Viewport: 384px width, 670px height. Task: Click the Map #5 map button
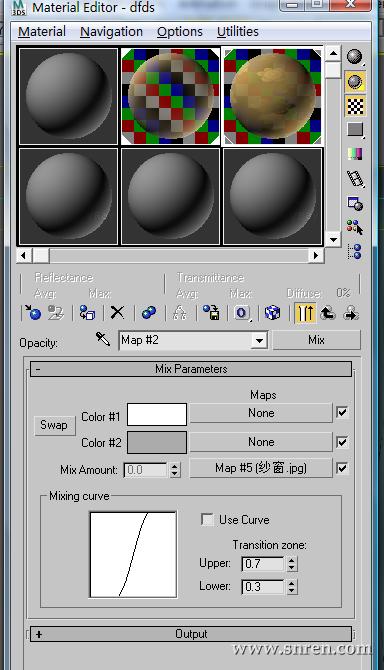pyautogui.click(x=261, y=468)
